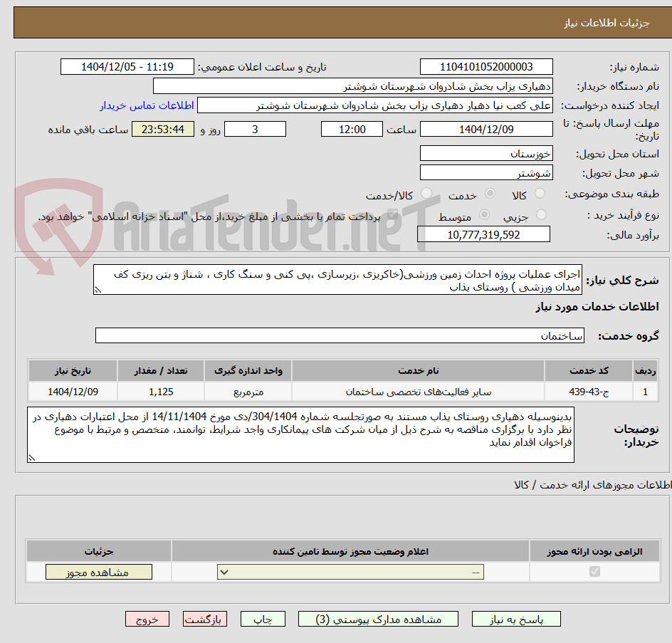Click the announcement date field 1404/12/05 - 11:19
672x643 pixels.
tap(127, 67)
